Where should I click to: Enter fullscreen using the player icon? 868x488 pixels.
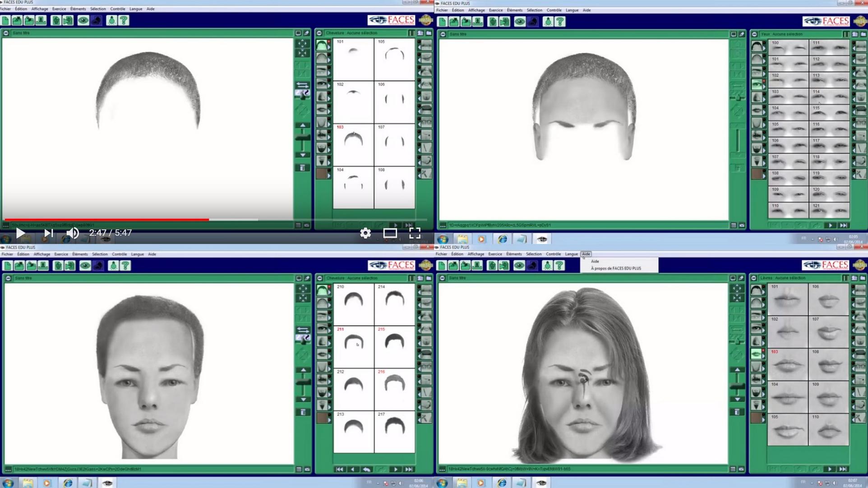point(415,233)
